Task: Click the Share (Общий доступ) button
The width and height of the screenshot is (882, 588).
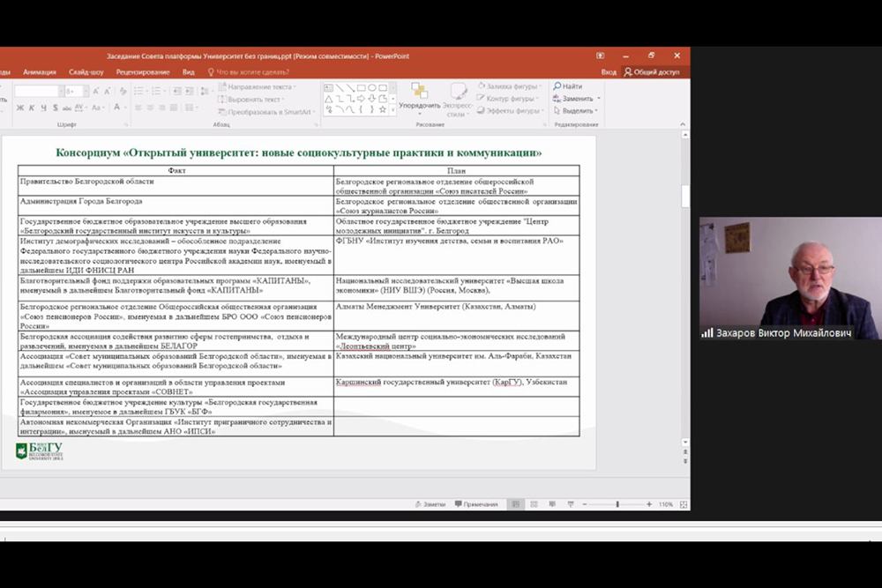Action: (x=652, y=72)
